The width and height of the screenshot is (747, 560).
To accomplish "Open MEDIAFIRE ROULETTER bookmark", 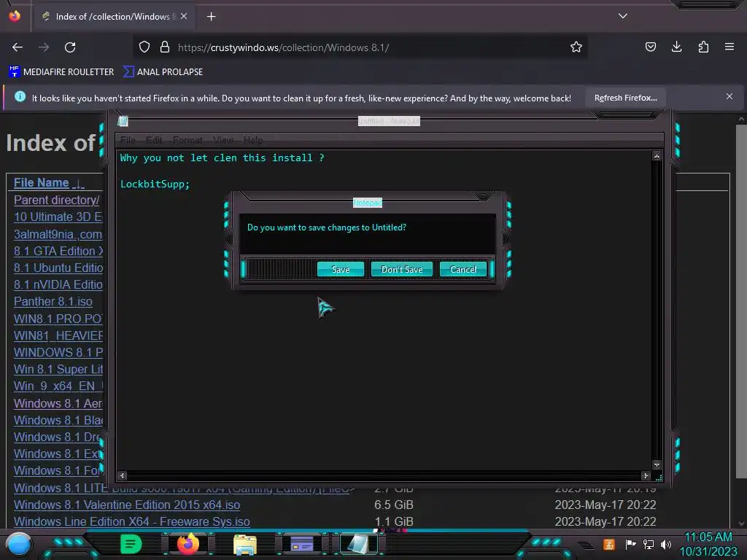I will pos(61,72).
